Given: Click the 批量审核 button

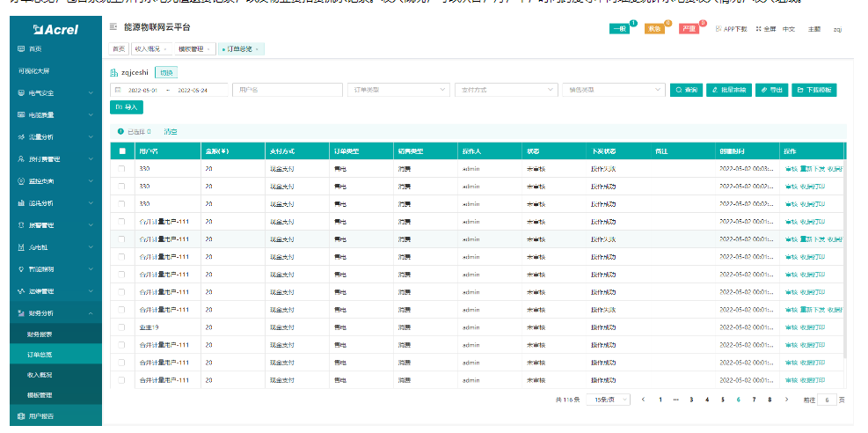Looking at the screenshot, I should point(728,90).
